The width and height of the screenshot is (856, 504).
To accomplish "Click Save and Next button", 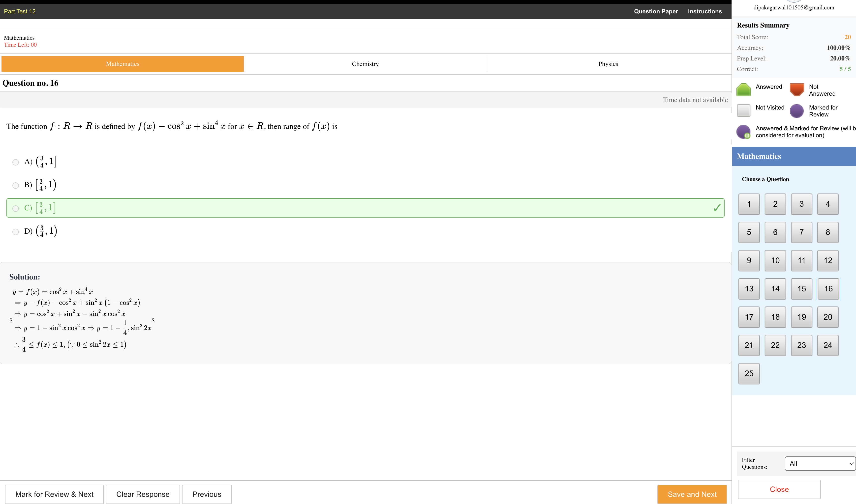I will coord(692,494).
